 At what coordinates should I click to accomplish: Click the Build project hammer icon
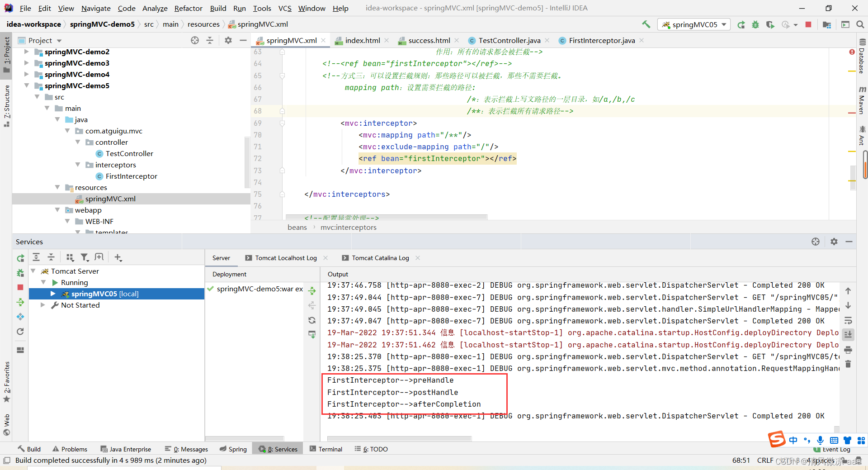coord(646,24)
